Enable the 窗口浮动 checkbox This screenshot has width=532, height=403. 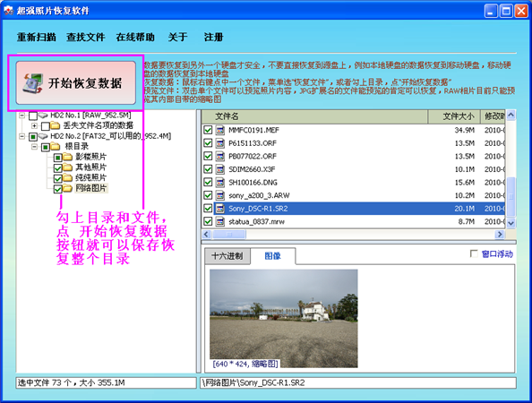tap(474, 253)
